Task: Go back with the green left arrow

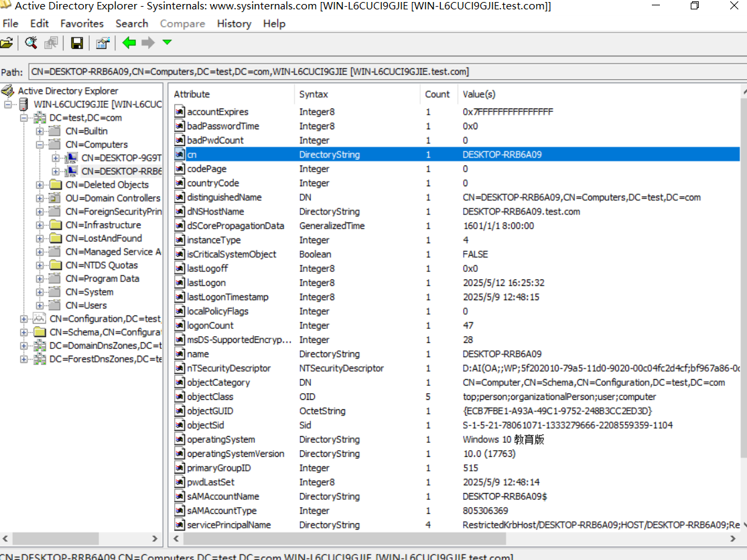Action: 129,43
